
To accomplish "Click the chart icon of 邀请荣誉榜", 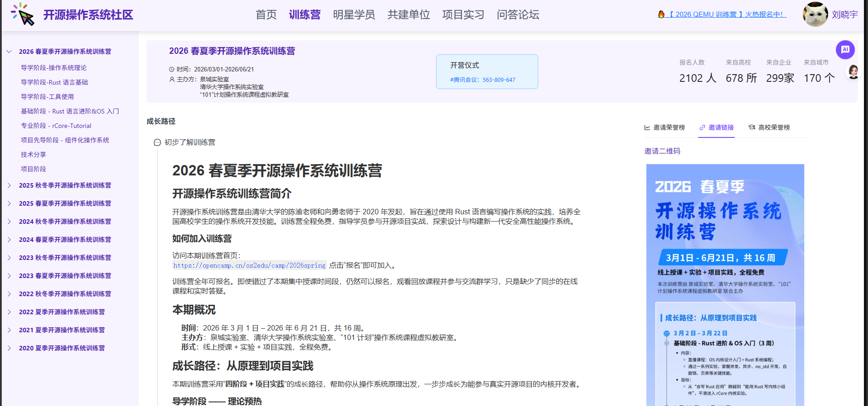I will point(647,127).
